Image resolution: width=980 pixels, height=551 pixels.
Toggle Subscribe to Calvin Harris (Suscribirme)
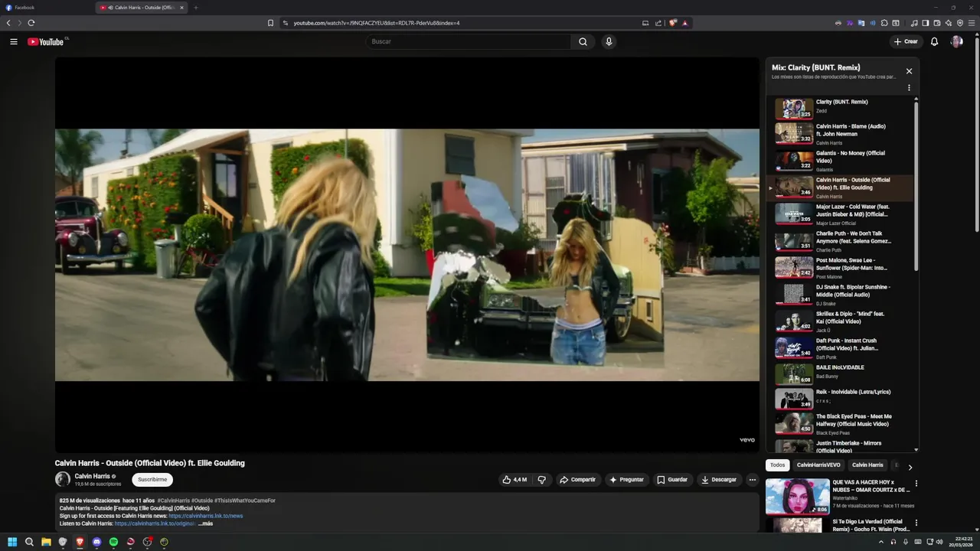(x=152, y=480)
